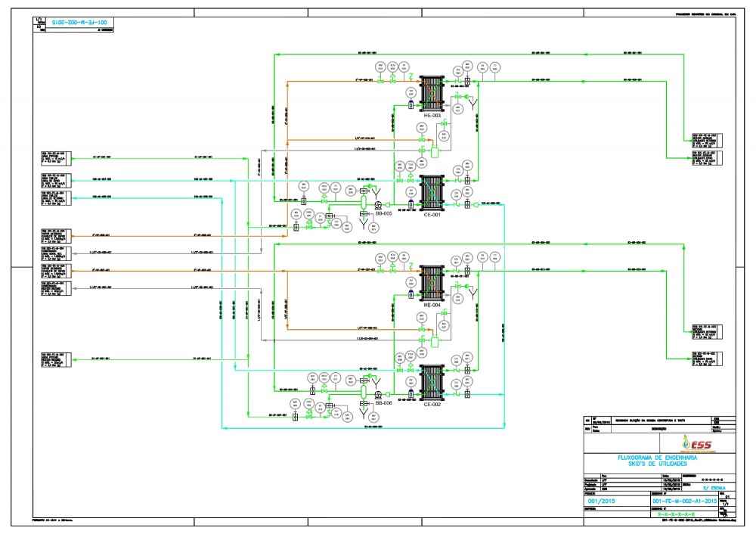Click the BB-005 centrifugal pump symbol
The image size is (756, 534).
(x=378, y=205)
